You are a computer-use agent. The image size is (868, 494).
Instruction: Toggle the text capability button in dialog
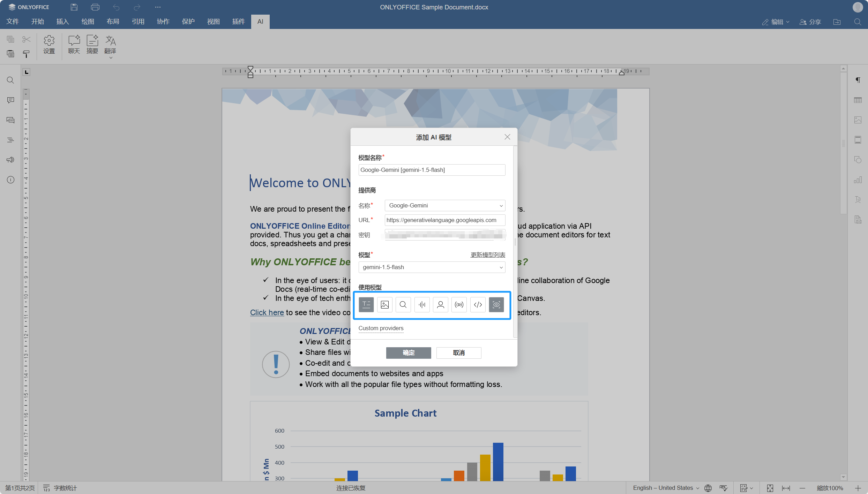[x=366, y=305]
